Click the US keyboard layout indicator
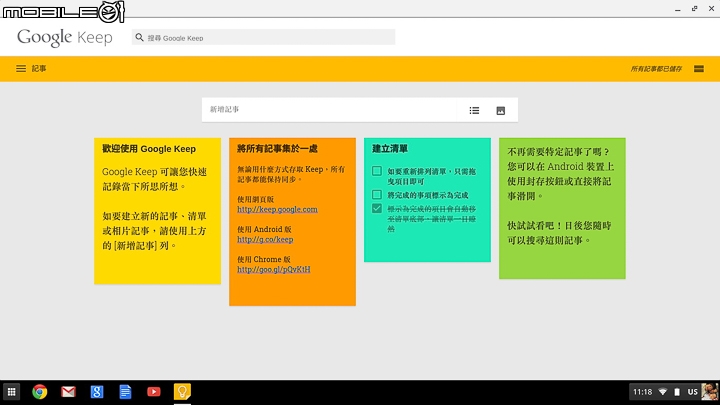The image size is (720, 405). [x=692, y=392]
